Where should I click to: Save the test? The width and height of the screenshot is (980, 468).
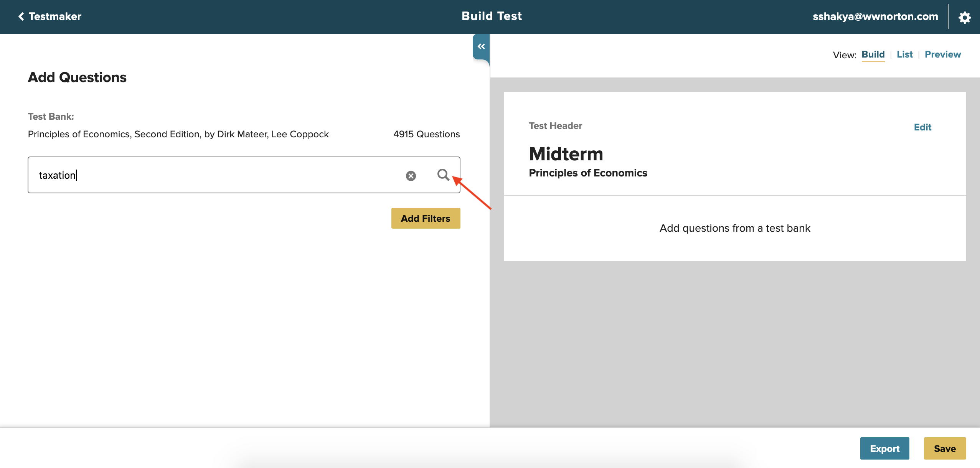pos(944,448)
